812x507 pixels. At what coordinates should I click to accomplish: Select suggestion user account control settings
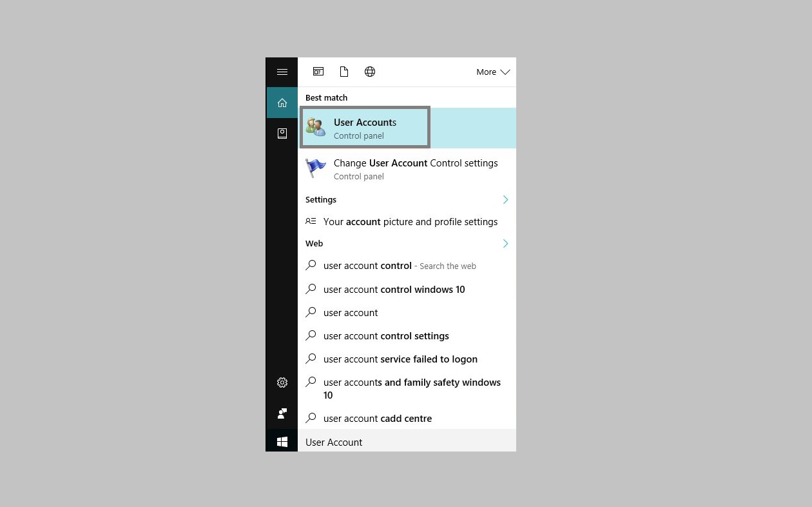407,335
